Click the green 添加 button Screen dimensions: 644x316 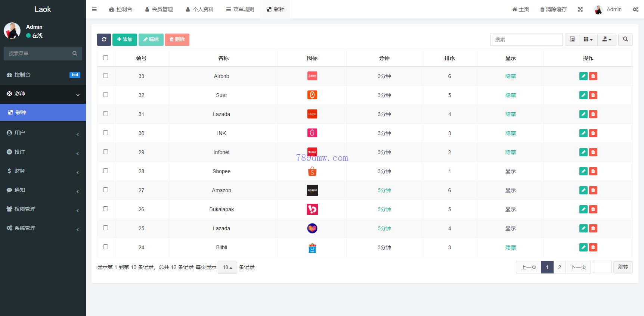(x=125, y=40)
